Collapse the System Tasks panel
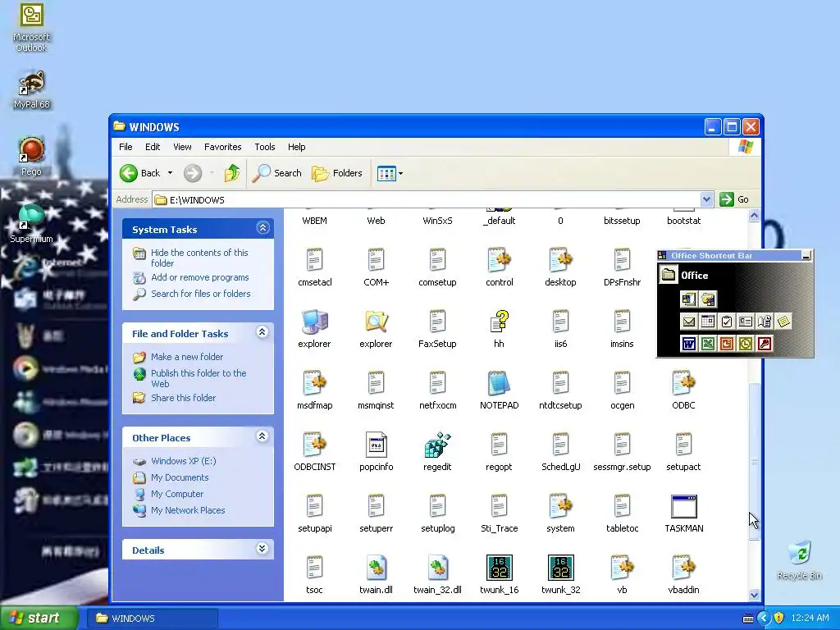This screenshot has height=630, width=840. click(x=262, y=228)
